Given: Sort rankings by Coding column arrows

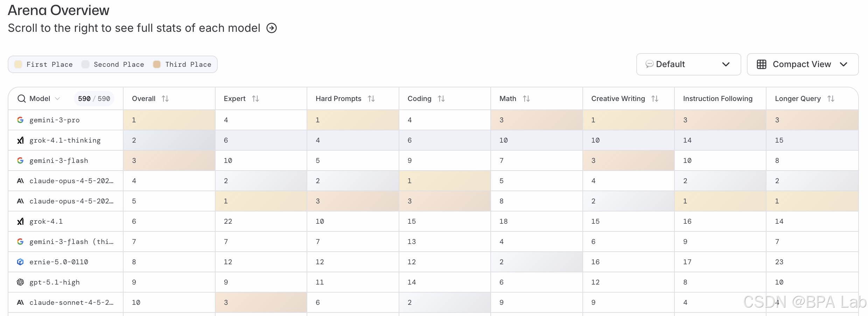Looking at the screenshot, I should [x=441, y=99].
